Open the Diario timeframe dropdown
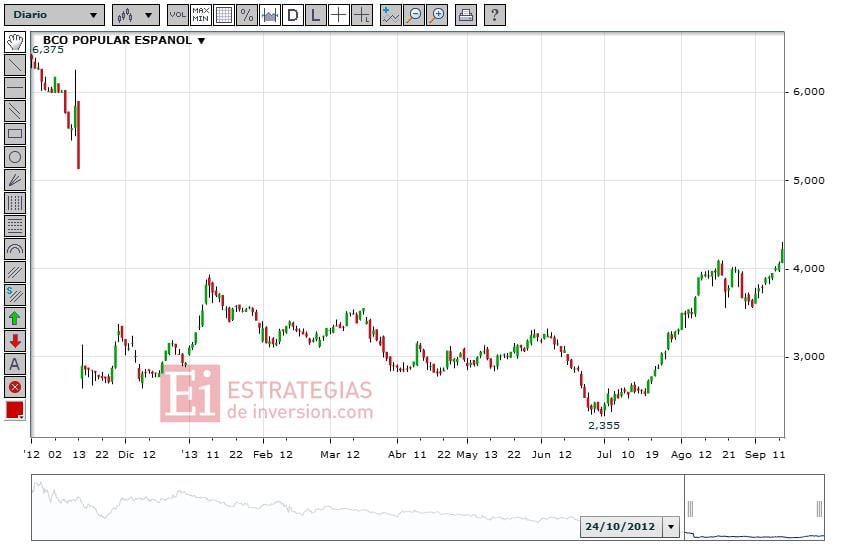The image size is (851, 553). 54,15
